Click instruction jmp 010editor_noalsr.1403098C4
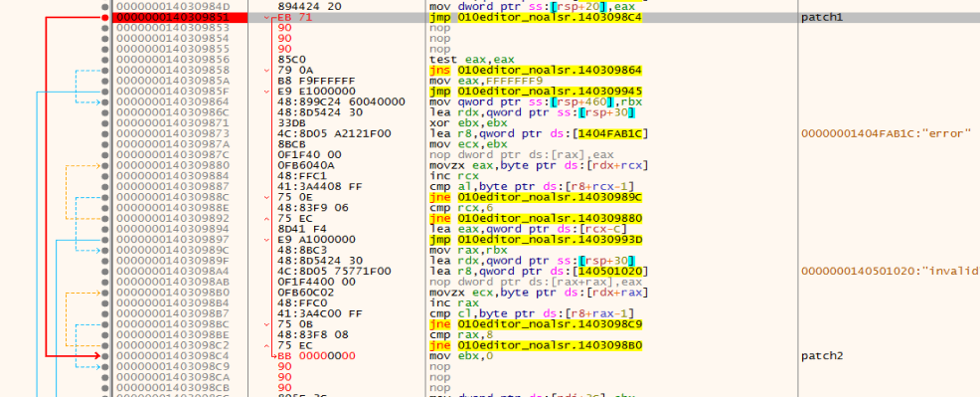The width and height of the screenshot is (980, 397). tap(536, 18)
